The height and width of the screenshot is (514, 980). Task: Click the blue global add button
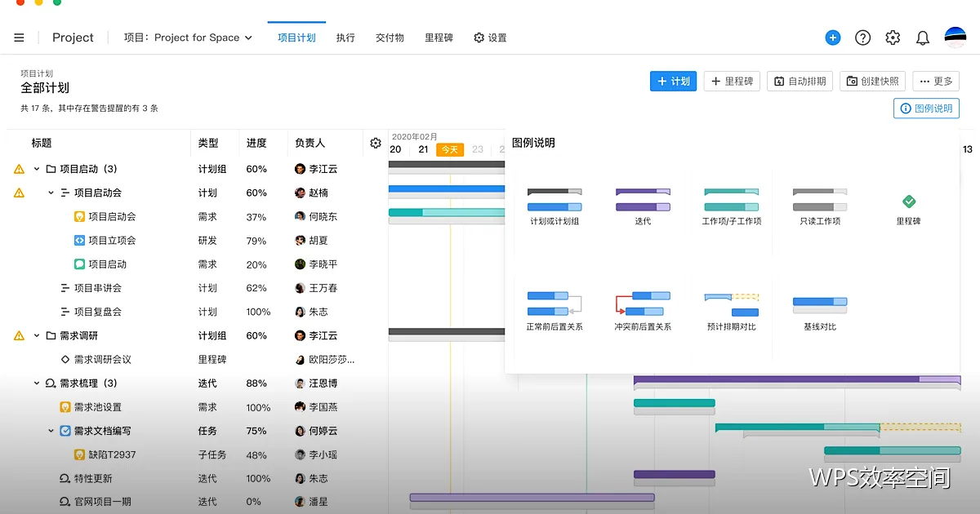(833, 38)
